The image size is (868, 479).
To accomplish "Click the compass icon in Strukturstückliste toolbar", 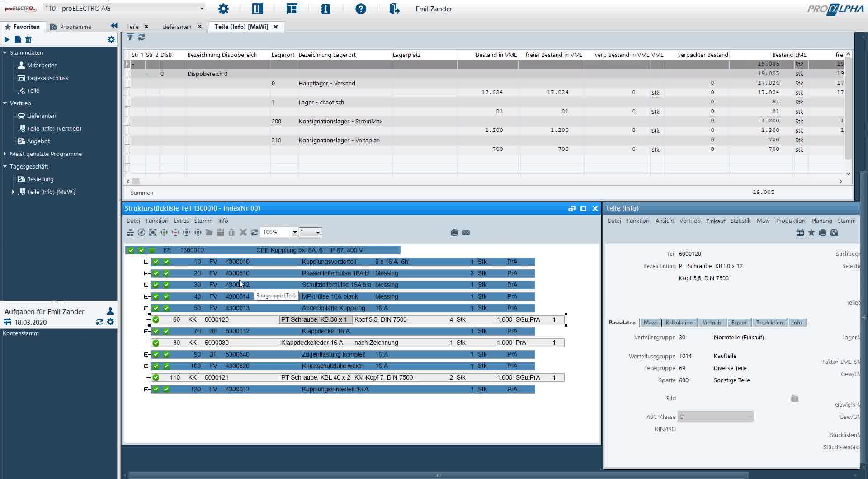I will click(142, 232).
